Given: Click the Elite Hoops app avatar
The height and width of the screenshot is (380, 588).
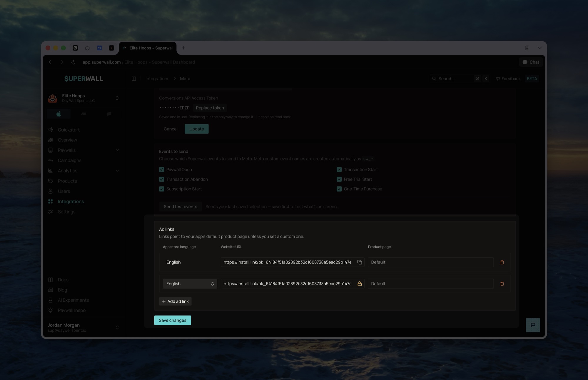Looking at the screenshot, I should pyautogui.click(x=53, y=98).
